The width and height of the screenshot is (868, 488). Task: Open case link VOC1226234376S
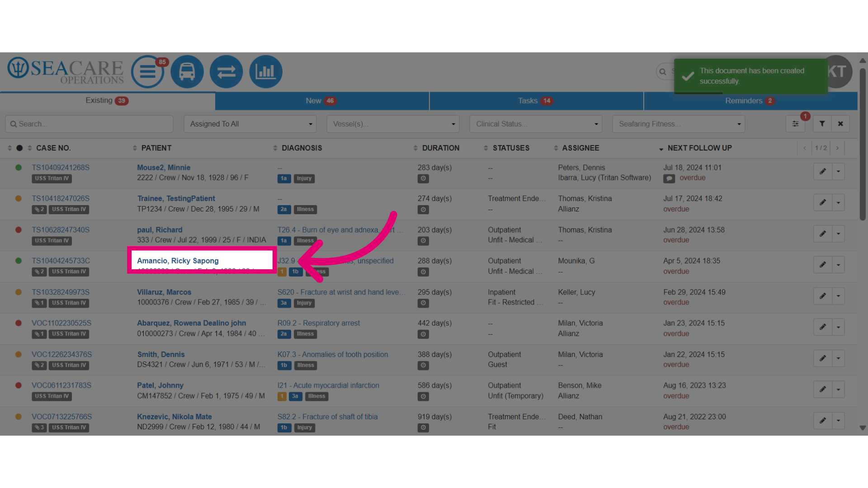(x=61, y=355)
